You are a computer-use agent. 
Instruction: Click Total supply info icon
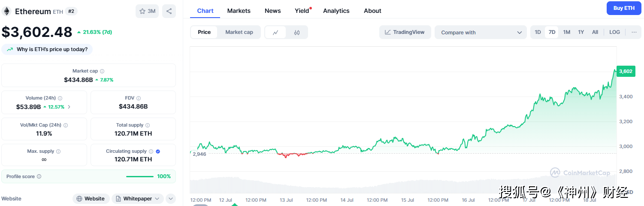[148, 125]
